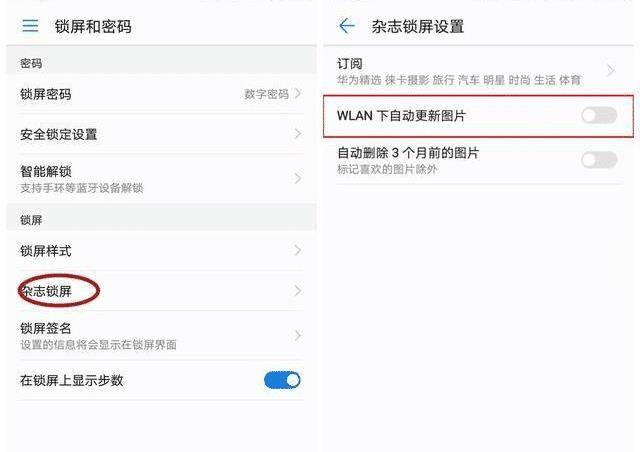Expand the 锁屏密码 row chevron

click(298, 94)
